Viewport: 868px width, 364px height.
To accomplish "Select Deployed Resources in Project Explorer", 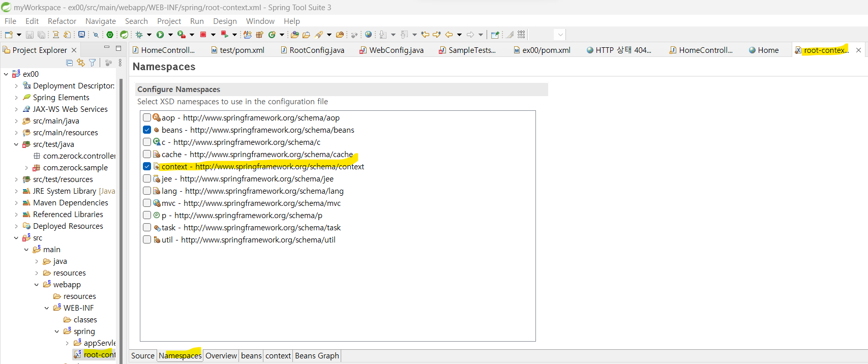I will coord(68,226).
